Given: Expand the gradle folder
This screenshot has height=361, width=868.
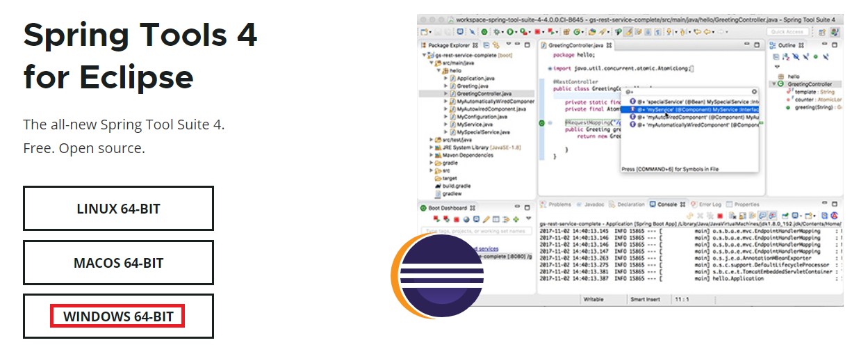Looking at the screenshot, I should pos(430,162).
